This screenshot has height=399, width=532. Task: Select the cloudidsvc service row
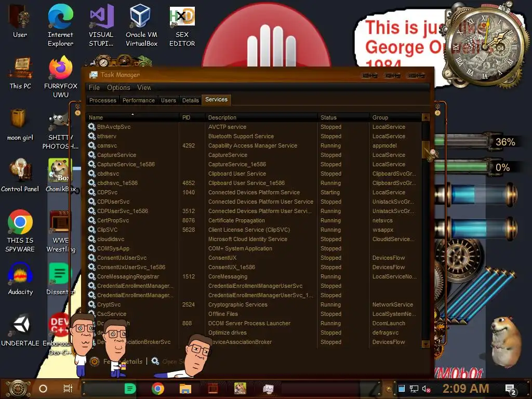pos(254,239)
